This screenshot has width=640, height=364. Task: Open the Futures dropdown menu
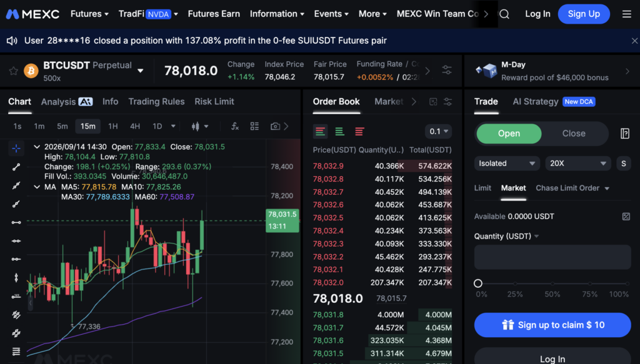point(89,14)
